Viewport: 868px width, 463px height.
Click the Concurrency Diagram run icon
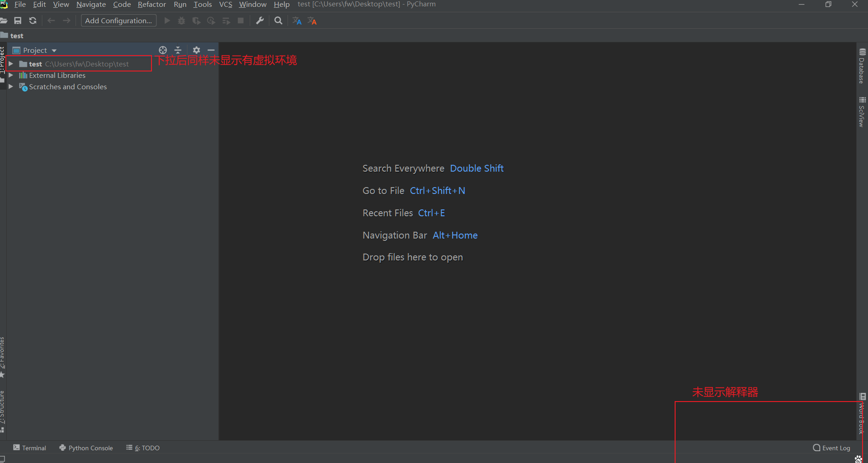coord(226,21)
